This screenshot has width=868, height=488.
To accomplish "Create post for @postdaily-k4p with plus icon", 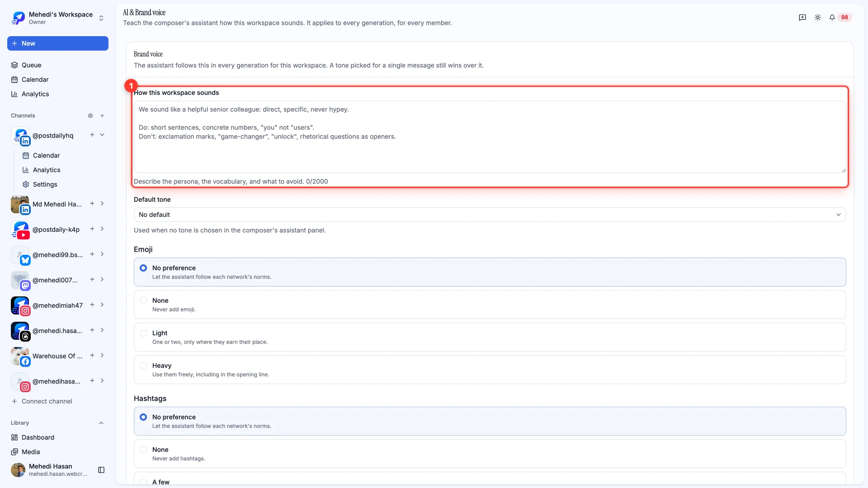I will 92,229.
